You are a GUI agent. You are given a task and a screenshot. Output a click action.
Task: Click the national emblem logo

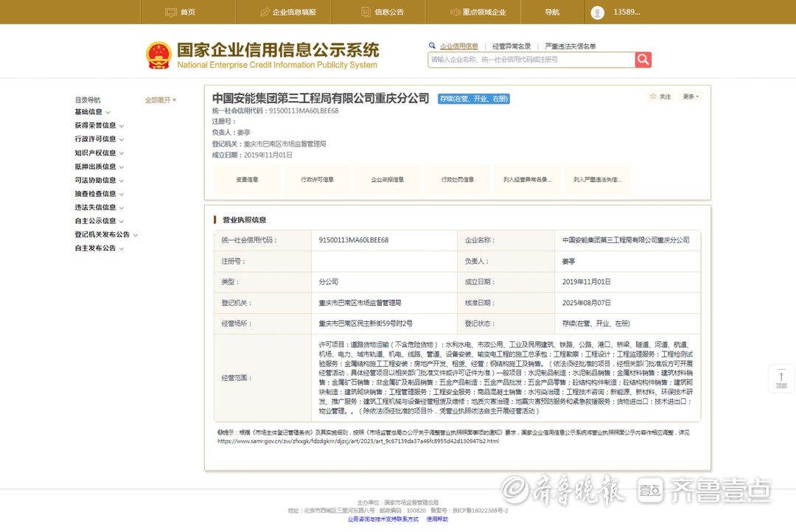click(158, 55)
